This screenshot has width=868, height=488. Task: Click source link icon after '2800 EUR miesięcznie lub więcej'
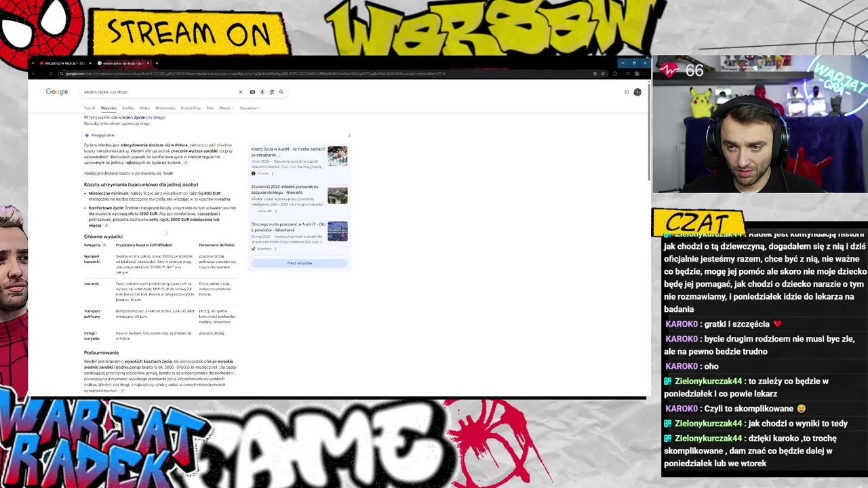[x=106, y=225]
